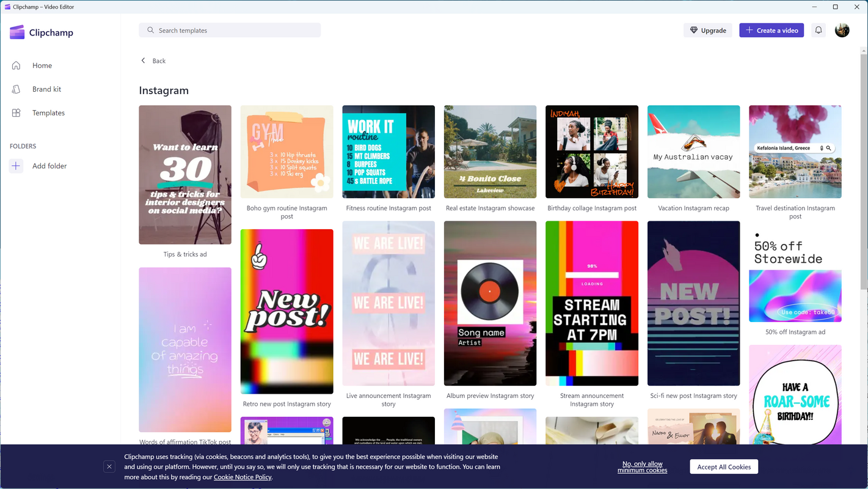Open notifications bell icon
The image size is (868, 489).
coord(819,30)
